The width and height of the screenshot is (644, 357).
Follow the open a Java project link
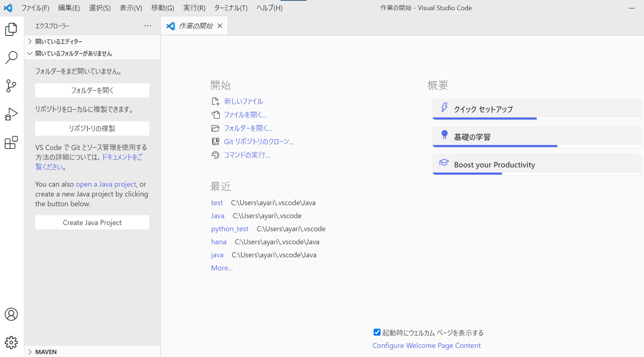tap(106, 184)
